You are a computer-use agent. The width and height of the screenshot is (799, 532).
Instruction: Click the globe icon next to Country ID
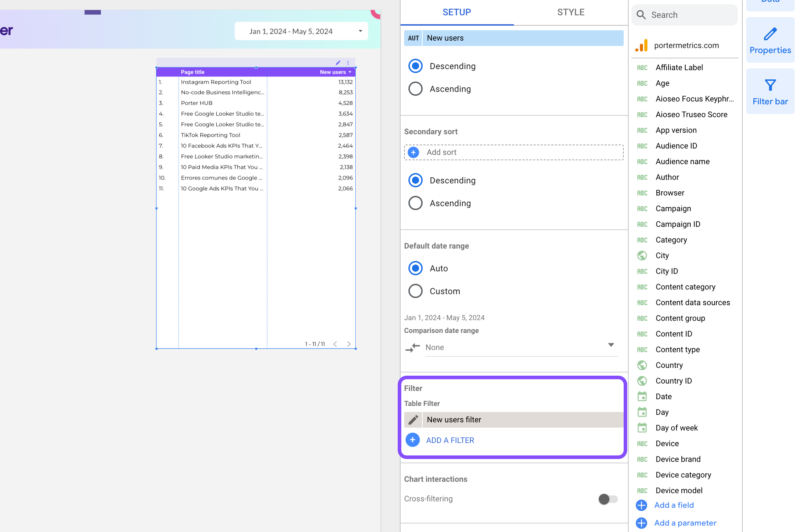[x=642, y=381]
